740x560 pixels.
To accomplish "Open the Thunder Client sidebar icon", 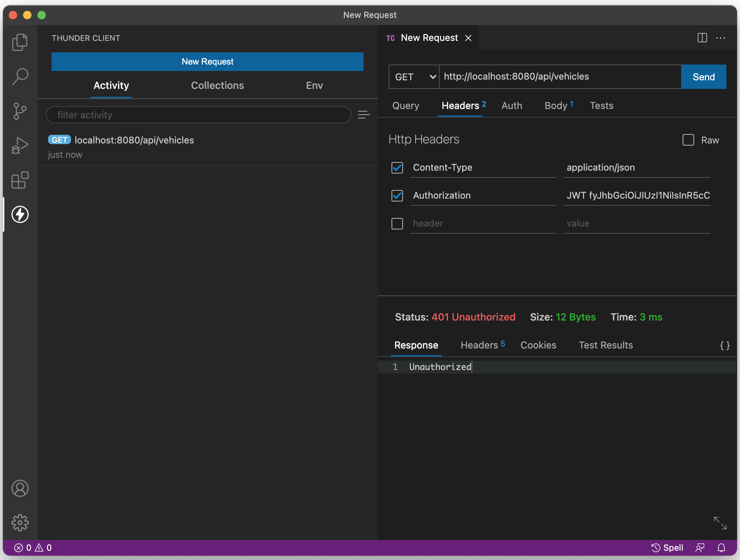I will pos(20,214).
